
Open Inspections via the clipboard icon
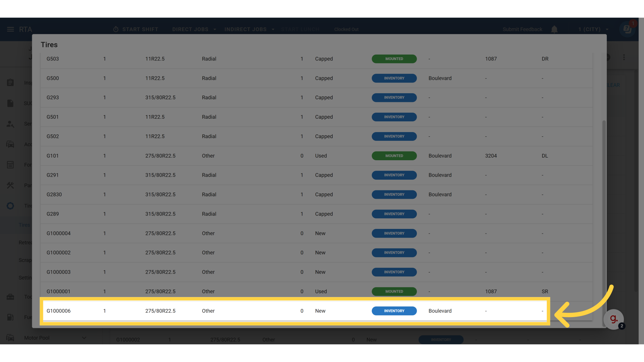(10, 82)
